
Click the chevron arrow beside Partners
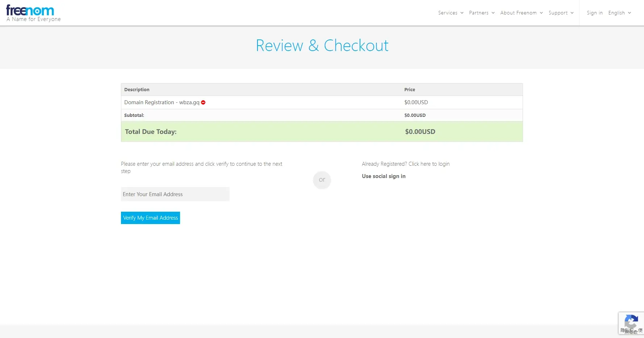tap(493, 13)
